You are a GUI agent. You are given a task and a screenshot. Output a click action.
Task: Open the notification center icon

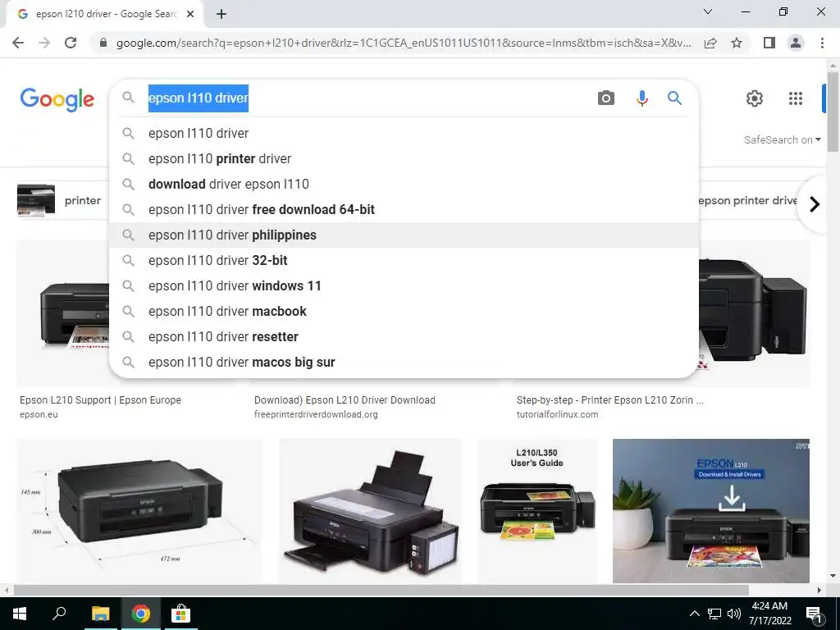pos(814,614)
